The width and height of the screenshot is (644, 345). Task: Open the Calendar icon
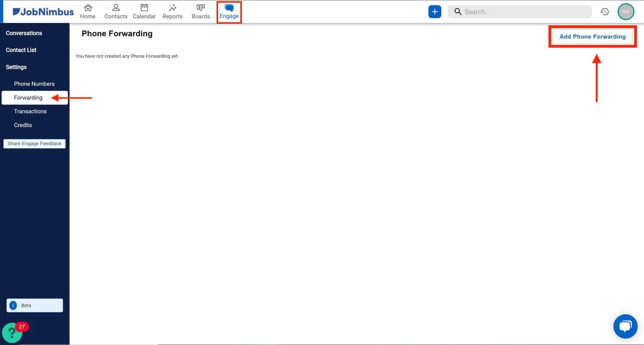144,11
